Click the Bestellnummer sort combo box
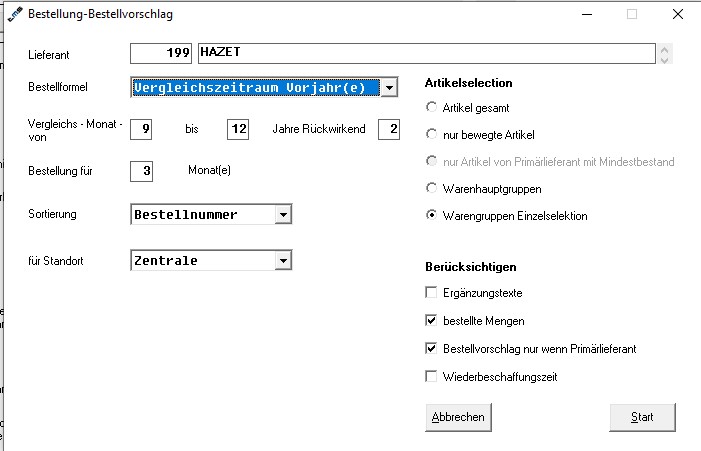Image resolution: width=701 pixels, height=451 pixels. [x=211, y=215]
